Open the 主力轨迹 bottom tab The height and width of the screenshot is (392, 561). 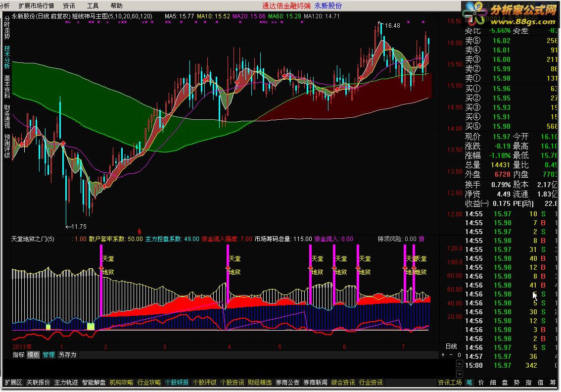pos(66,382)
